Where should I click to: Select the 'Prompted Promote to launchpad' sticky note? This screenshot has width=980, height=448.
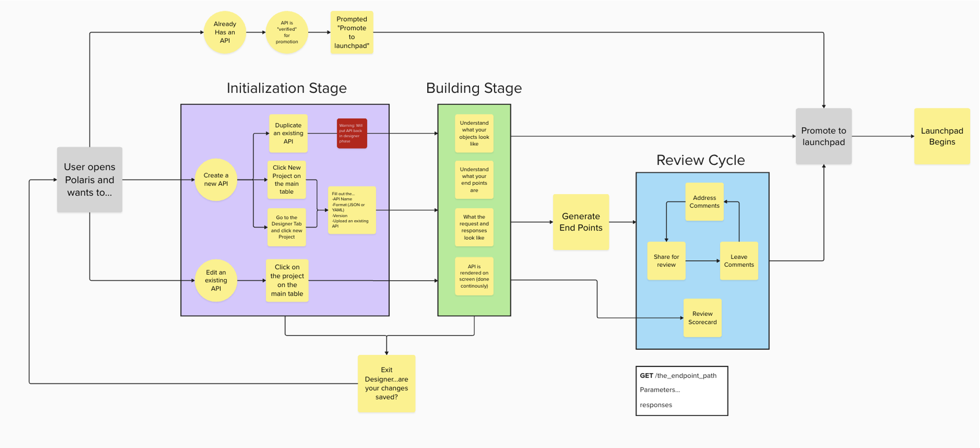click(x=352, y=33)
